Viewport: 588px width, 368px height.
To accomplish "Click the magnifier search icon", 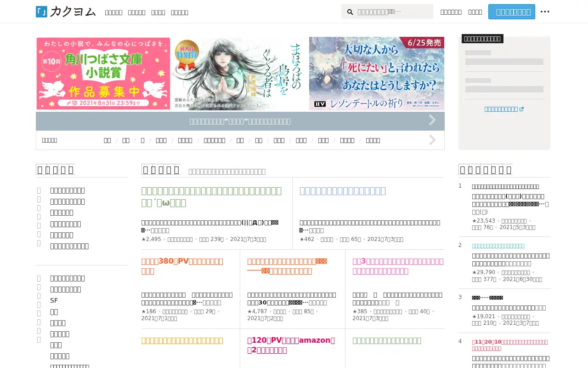I will tap(350, 12).
